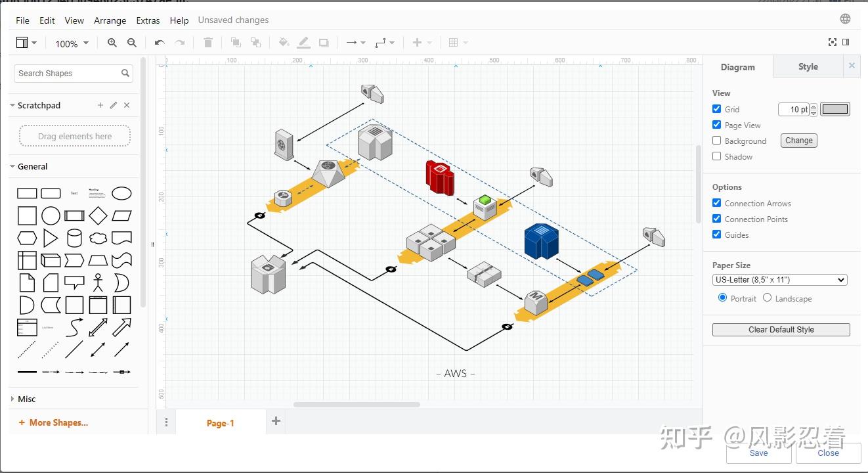Open the grid color swatch
This screenshot has height=473, width=868.
tap(835, 109)
